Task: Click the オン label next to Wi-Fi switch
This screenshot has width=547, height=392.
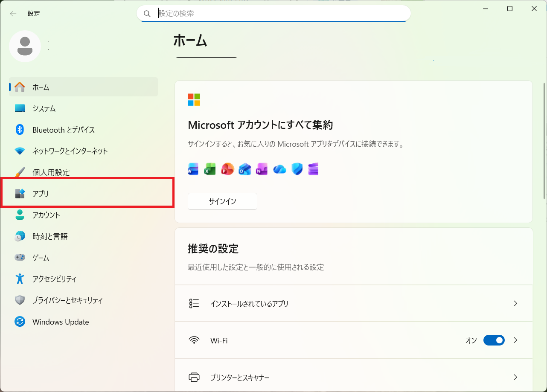Action: (471, 340)
